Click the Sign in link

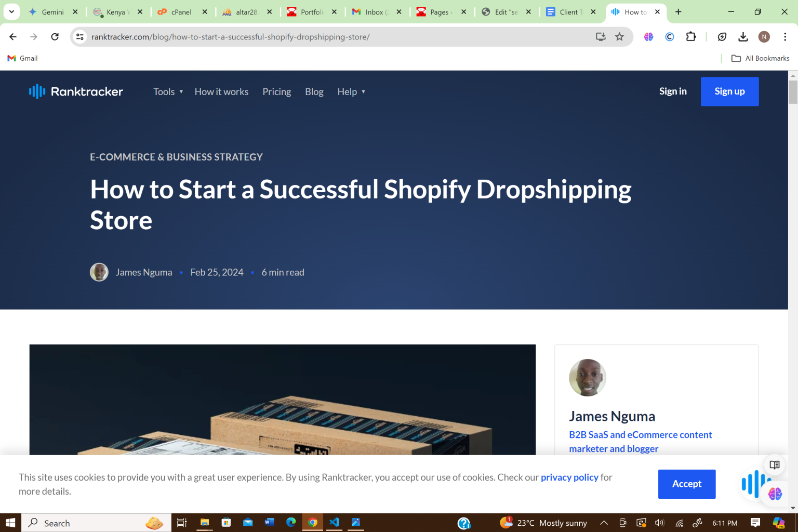673,91
